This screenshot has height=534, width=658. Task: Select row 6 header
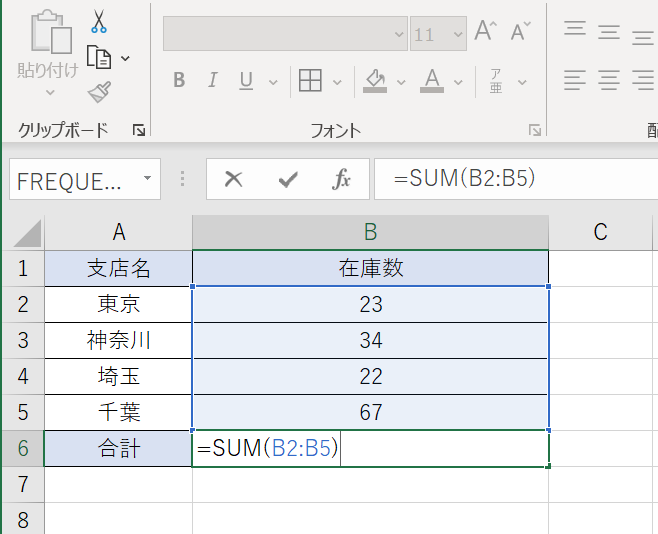[22, 449]
